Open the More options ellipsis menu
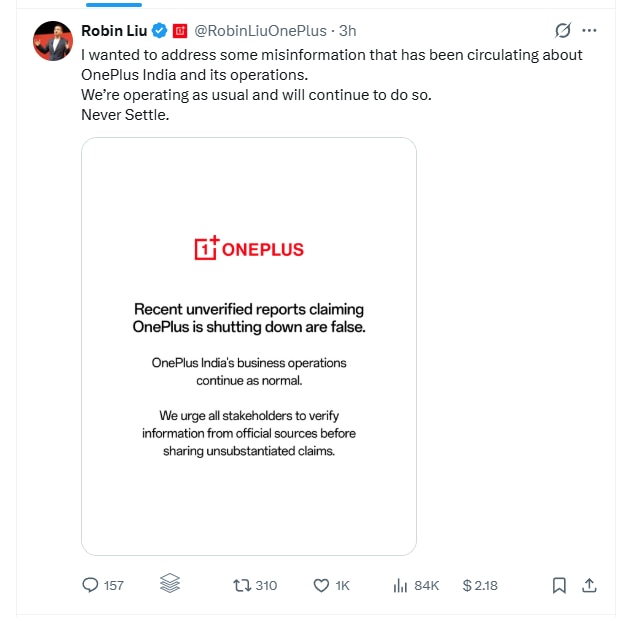The height and width of the screenshot is (617, 624). [x=592, y=31]
